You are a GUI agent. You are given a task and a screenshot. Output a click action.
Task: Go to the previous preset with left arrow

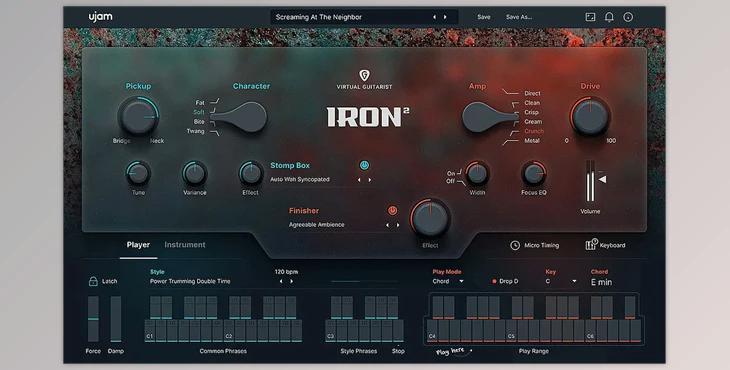[434, 17]
